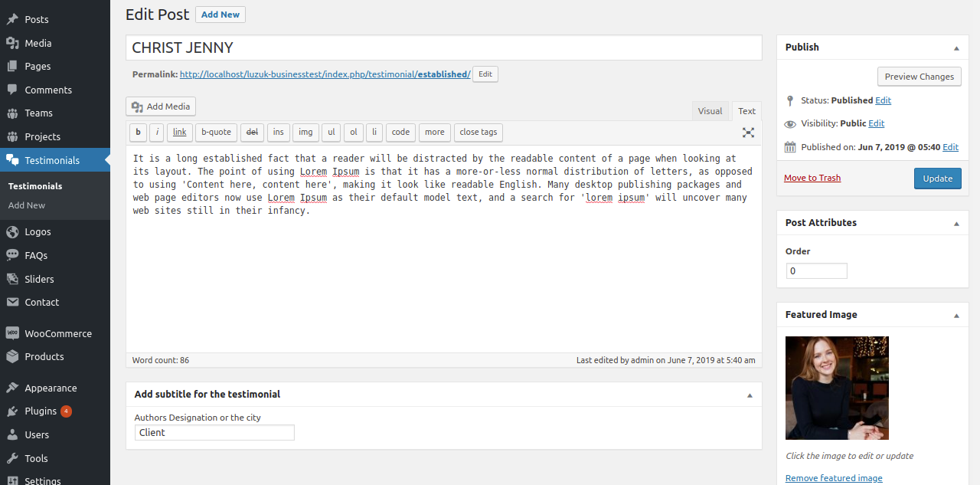Click the Teams group icon
The image size is (980, 485).
[x=12, y=113]
